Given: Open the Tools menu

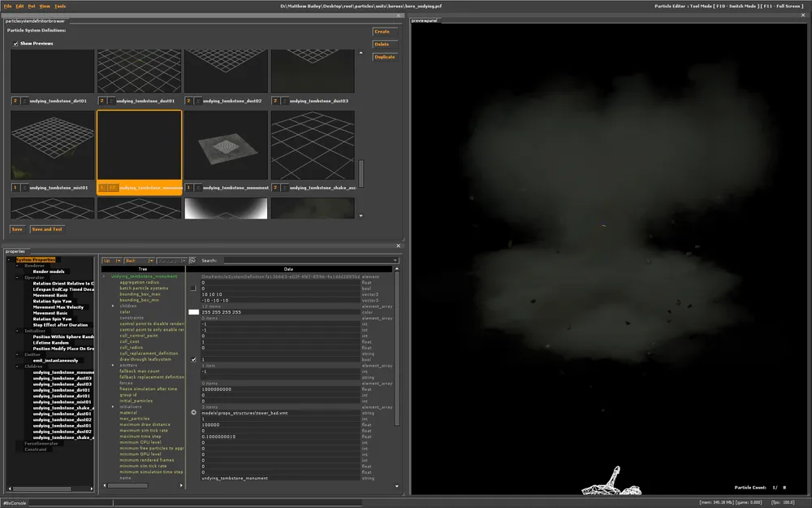Looking at the screenshot, I should (x=60, y=6).
